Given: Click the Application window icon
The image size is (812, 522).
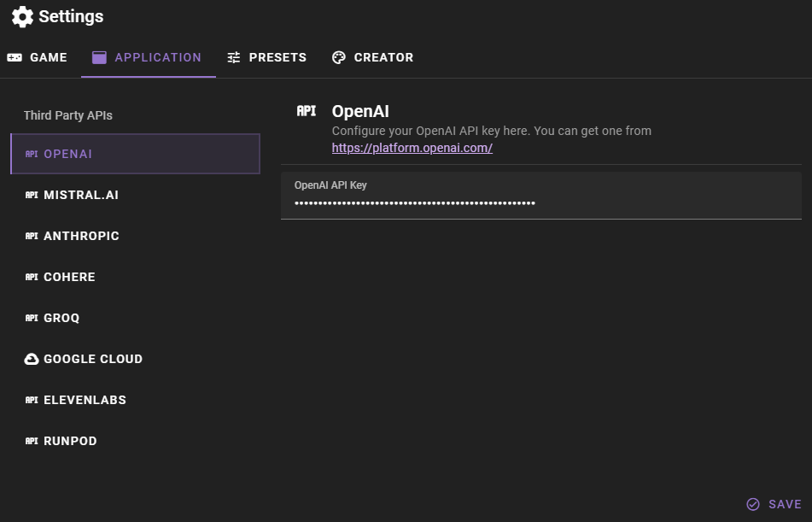Looking at the screenshot, I should coord(100,57).
